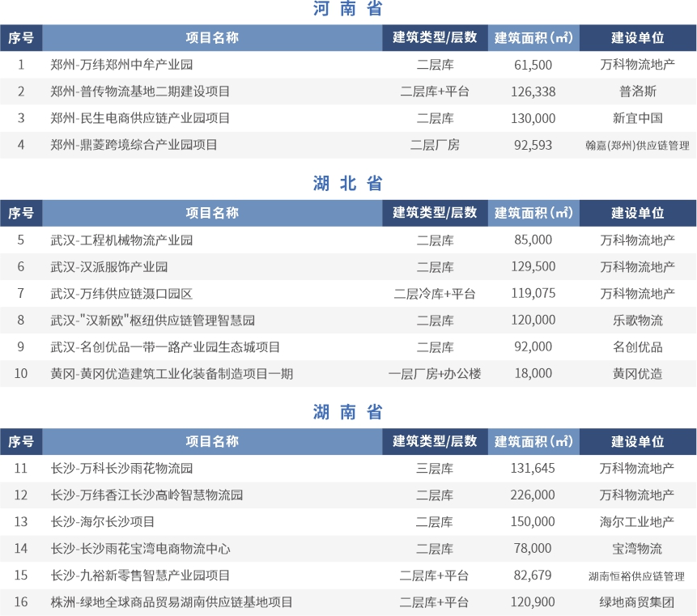Click area value "129,500"
The image size is (697, 616).
[533, 266]
